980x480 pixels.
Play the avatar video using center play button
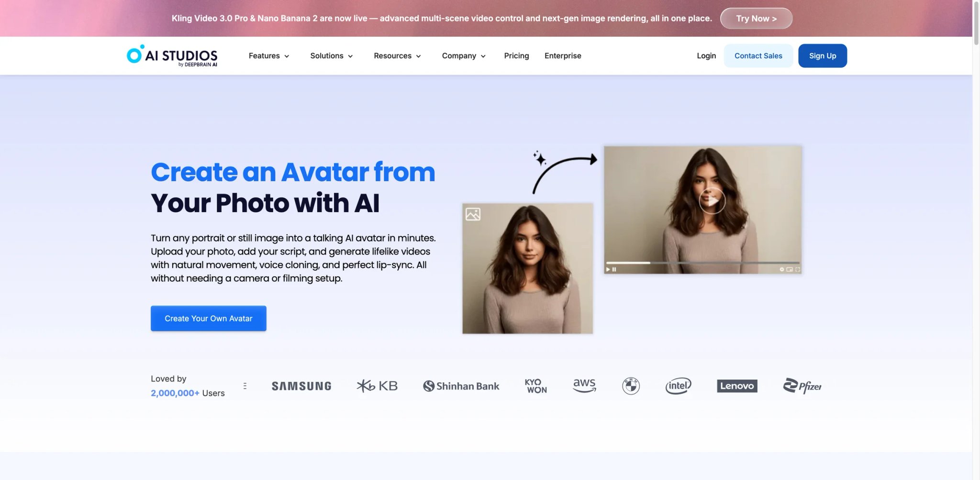tap(712, 201)
